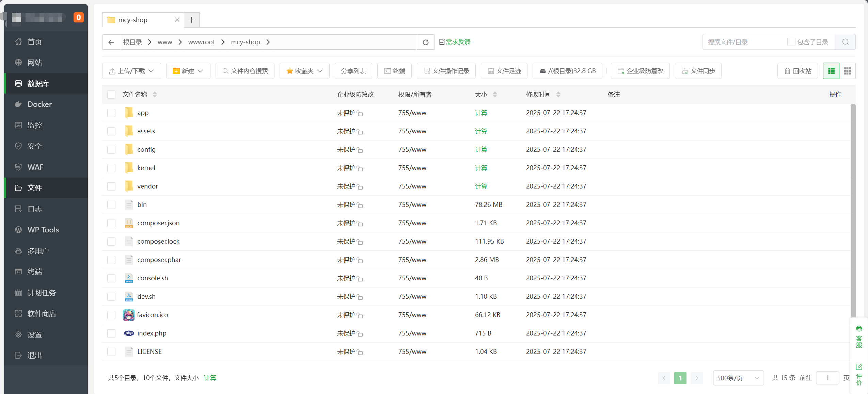Screen dimensions: 868x394
Task: Click the back arrow in path bar
Action: point(111,42)
